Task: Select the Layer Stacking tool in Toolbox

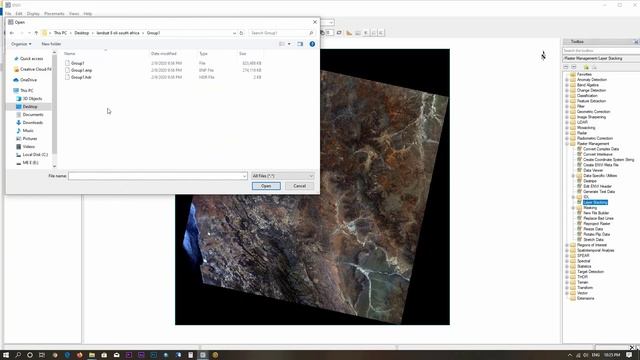Action: (595, 202)
